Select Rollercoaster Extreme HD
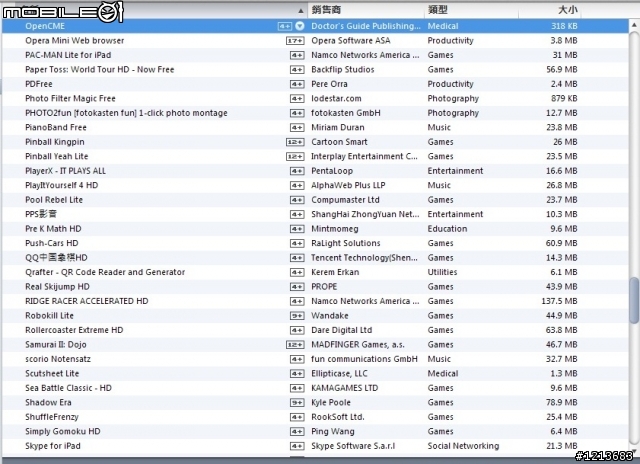640x464 pixels. coord(315,330)
